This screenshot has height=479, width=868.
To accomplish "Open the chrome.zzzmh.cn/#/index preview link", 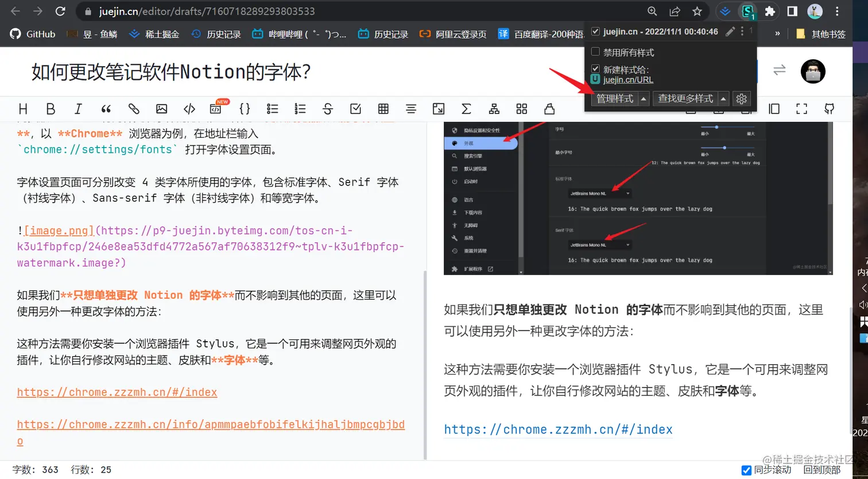I will 558,430.
